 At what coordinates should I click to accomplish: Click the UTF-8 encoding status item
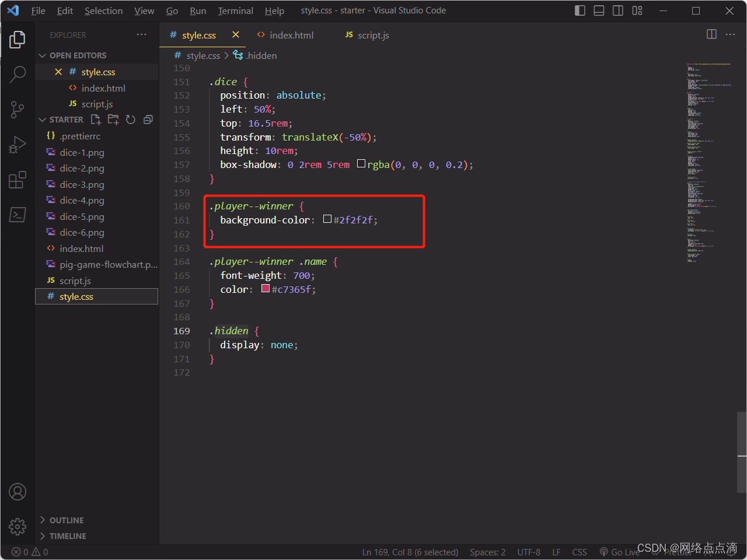[x=529, y=552]
